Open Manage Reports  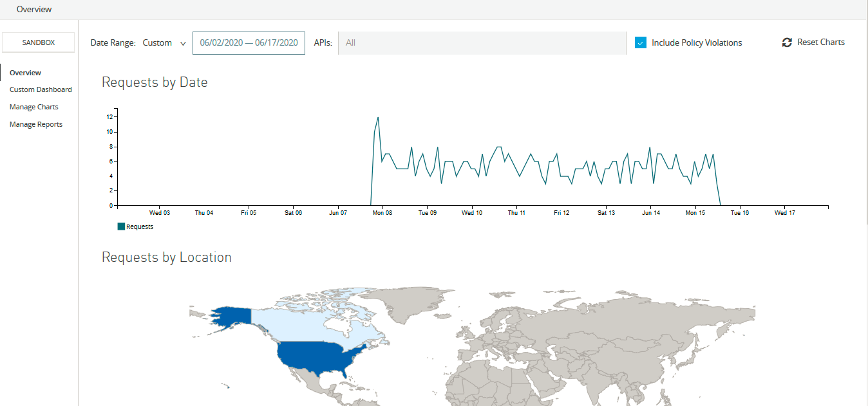coord(35,124)
